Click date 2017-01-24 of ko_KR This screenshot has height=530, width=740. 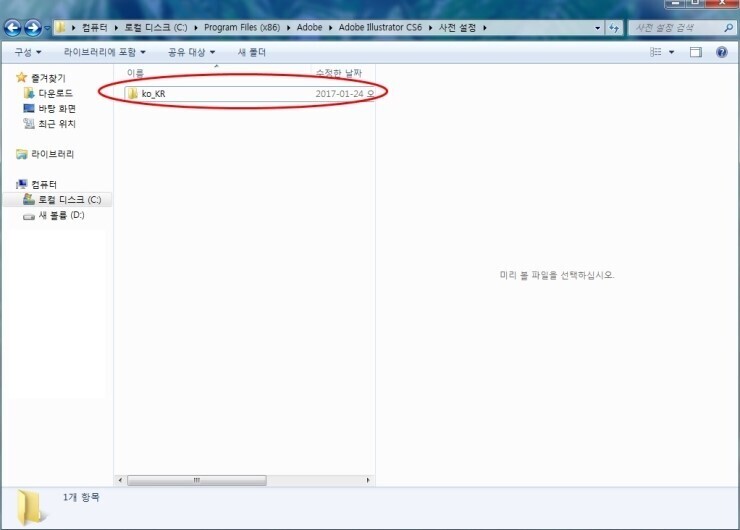tap(339, 93)
